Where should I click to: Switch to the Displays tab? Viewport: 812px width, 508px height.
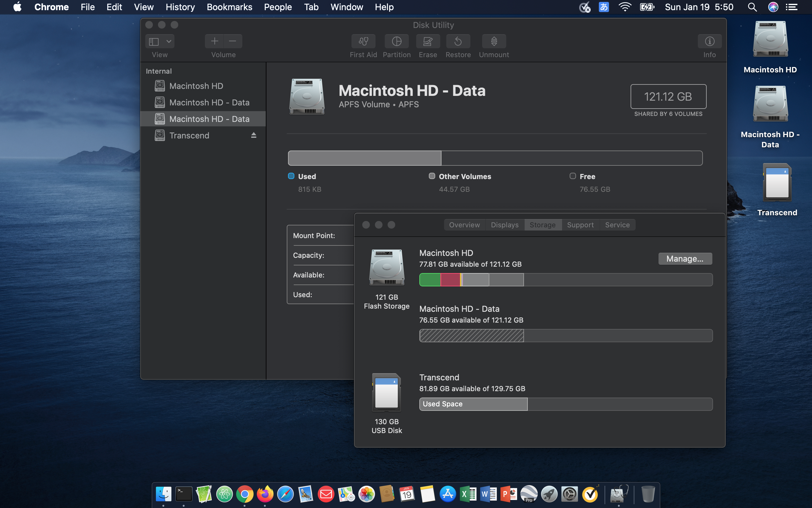(505, 225)
